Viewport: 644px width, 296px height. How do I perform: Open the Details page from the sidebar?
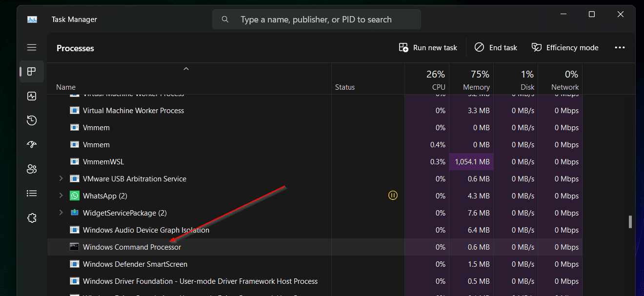click(x=32, y=194)
